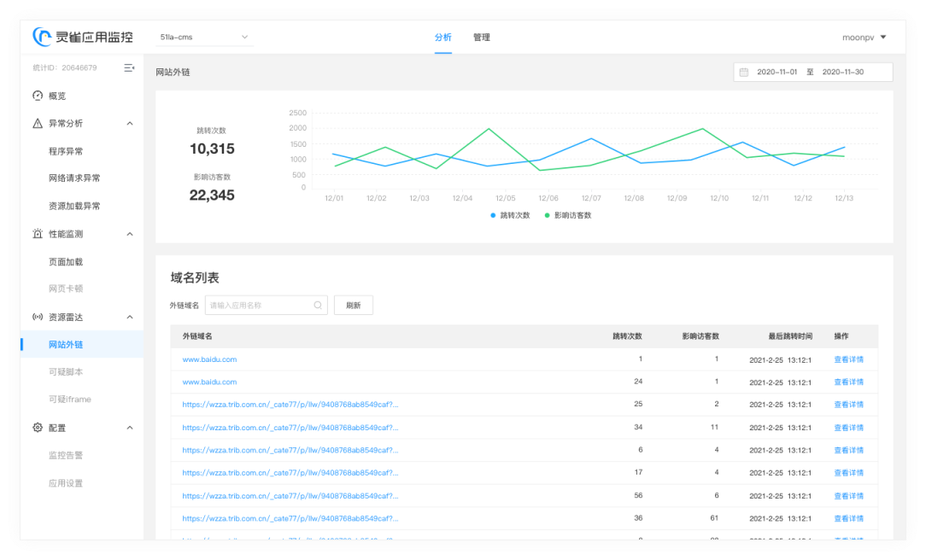This screenshot has height=560, width=926.
Task: Click the 外链域名 search input field
Action: click(x=260, y=305)
